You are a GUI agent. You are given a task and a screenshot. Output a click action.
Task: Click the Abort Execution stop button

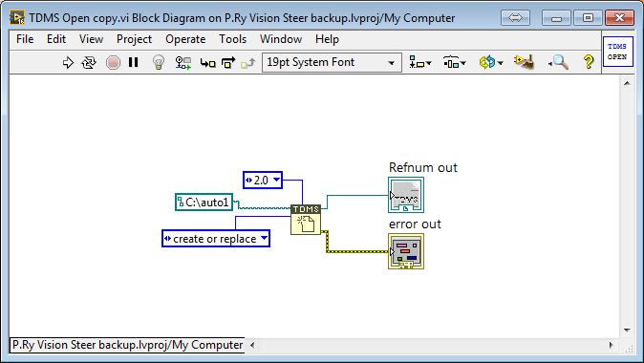pos(113,62)
